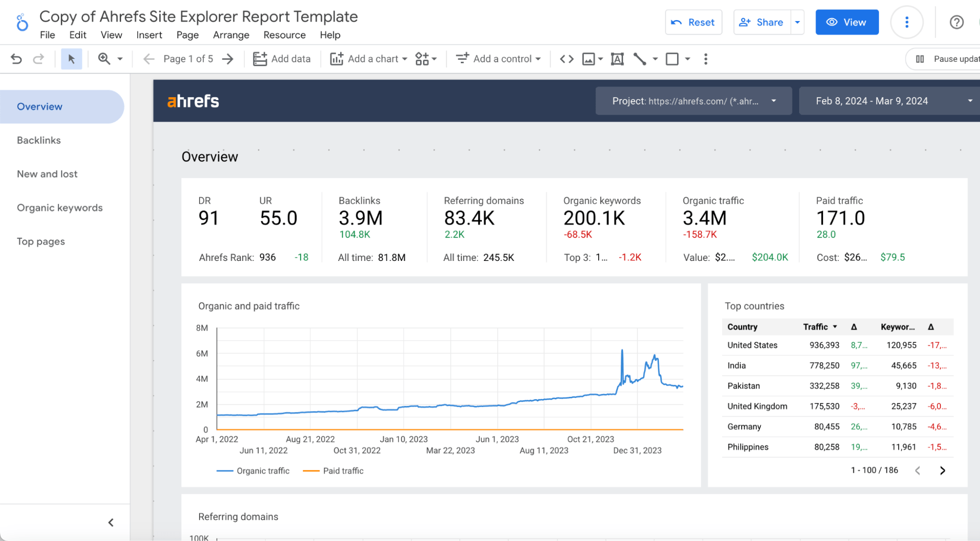Go to next page of Top countries table
This screenshot has height=541, width=980.
942,470
